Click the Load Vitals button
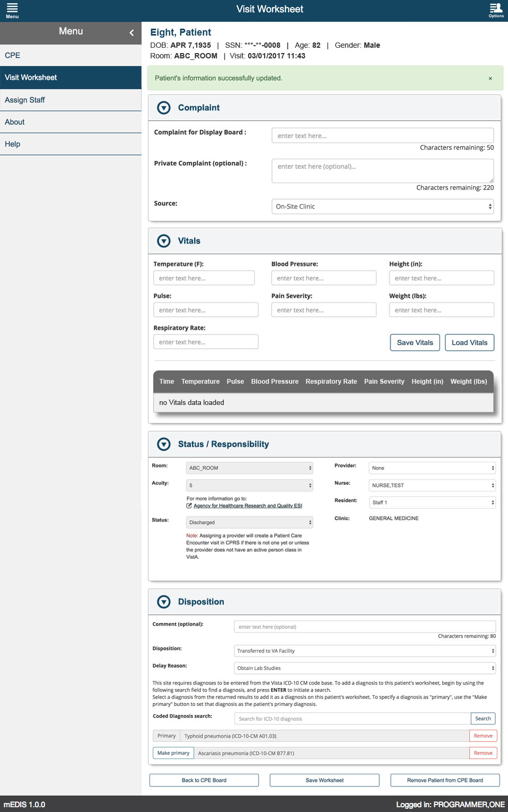This screenshot has width=508, height=812. [x=470, y=342]
